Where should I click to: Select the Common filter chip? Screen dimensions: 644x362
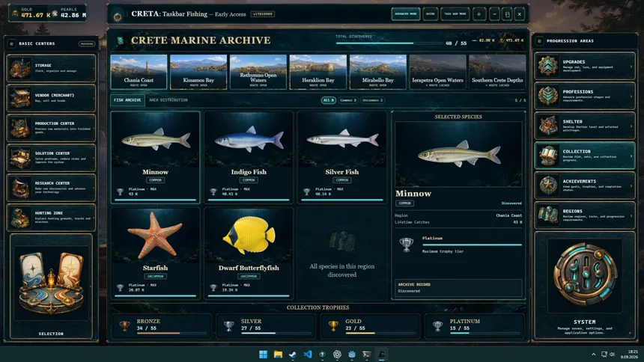(348, 100)
